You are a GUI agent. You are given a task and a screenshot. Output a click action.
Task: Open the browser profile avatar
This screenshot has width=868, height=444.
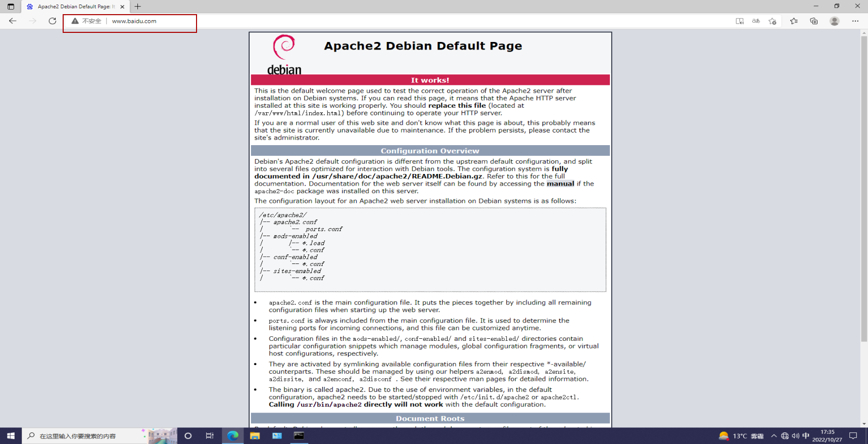click(x=835, y=21)
